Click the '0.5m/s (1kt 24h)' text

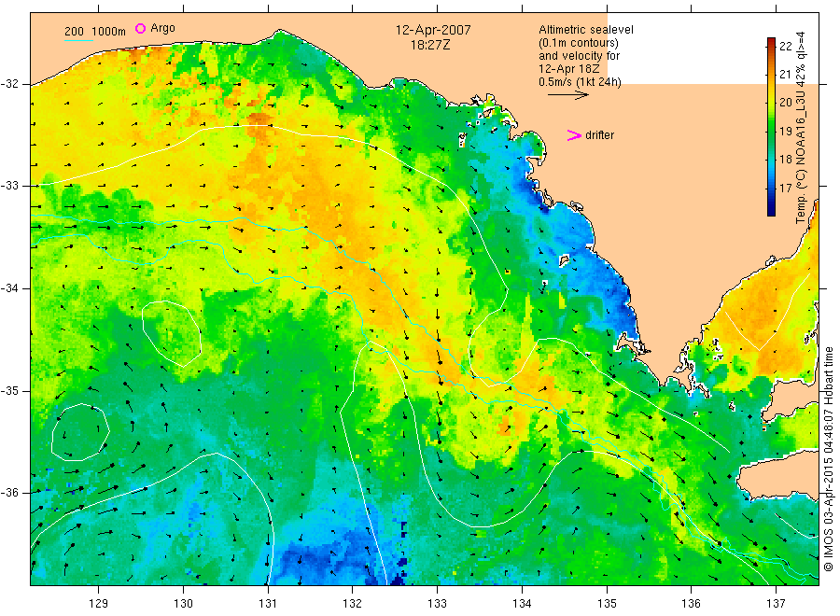click(x=581, y=82)
